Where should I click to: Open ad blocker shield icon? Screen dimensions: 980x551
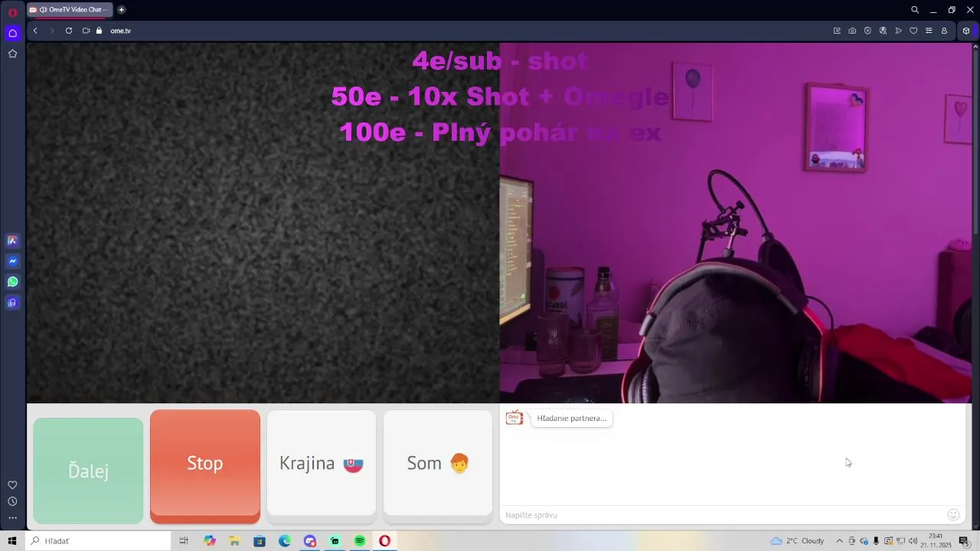click(867, 31)
